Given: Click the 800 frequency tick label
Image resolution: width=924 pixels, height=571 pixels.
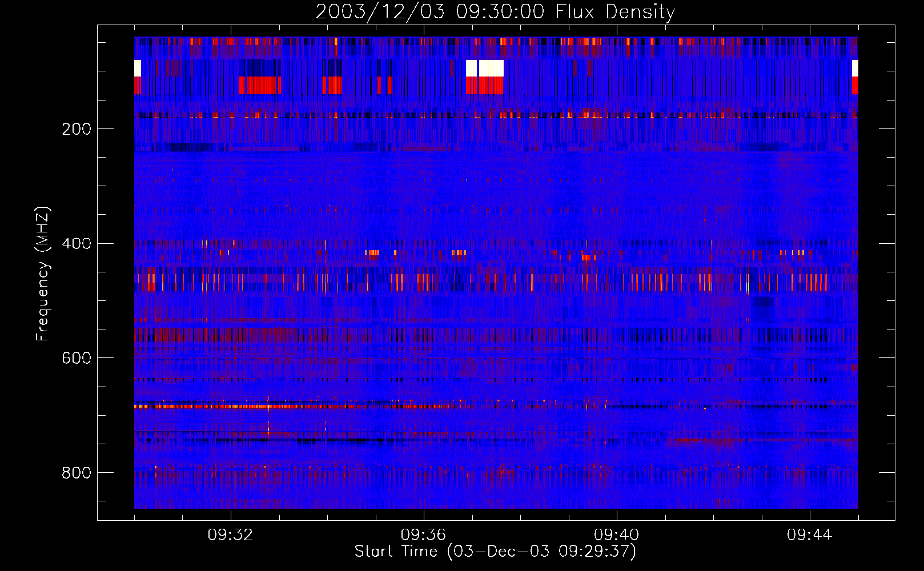Looking at the screenshot, I should click(x=77, y=473).
